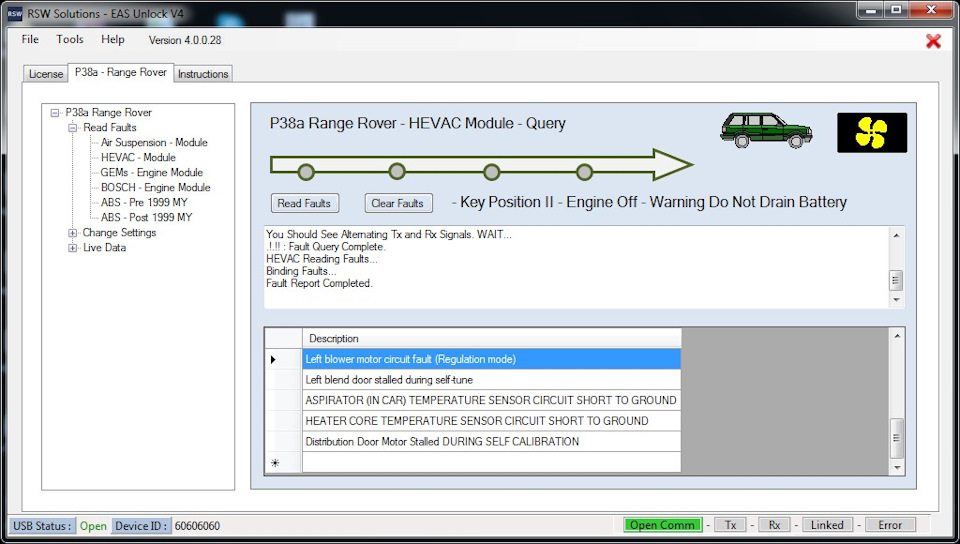The width and height of the screenshot is (960, 544).
Task: Click 'HEVAC Reading Faults...' log line
Action: click(321, 259)
